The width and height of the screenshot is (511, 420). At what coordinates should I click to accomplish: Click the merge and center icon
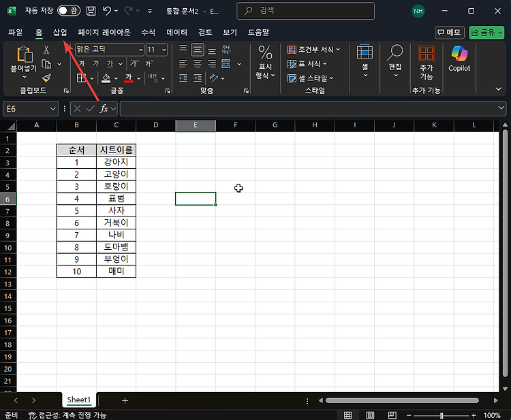tap(226, 64)
